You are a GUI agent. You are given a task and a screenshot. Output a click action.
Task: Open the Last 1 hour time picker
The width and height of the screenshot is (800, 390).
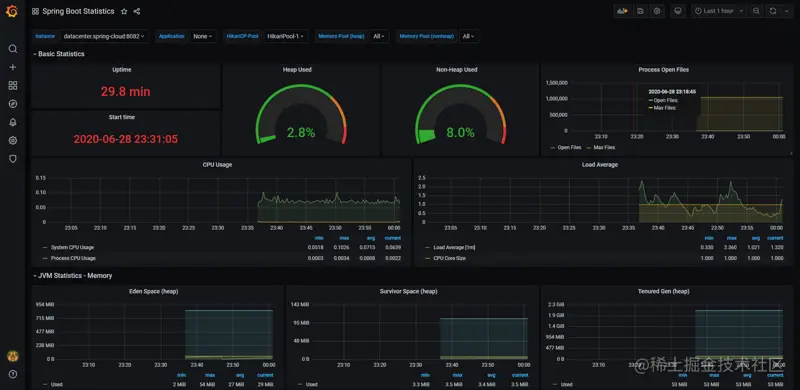tap(719, 11)
